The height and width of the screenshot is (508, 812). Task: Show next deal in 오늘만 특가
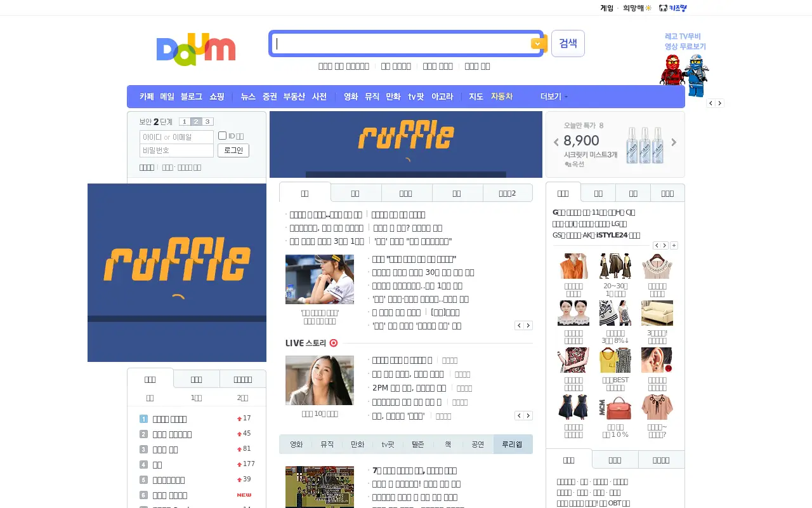click(674, 143)
